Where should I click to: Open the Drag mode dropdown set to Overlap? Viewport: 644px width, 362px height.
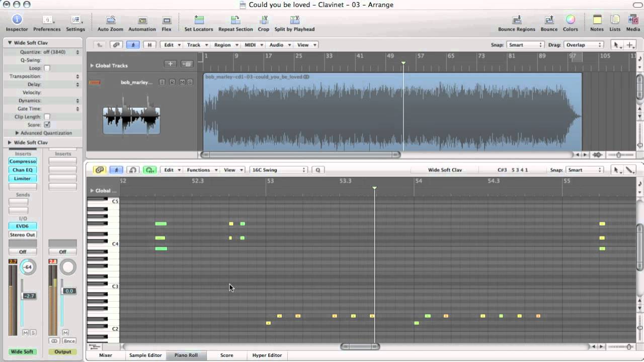click(583, 45)
